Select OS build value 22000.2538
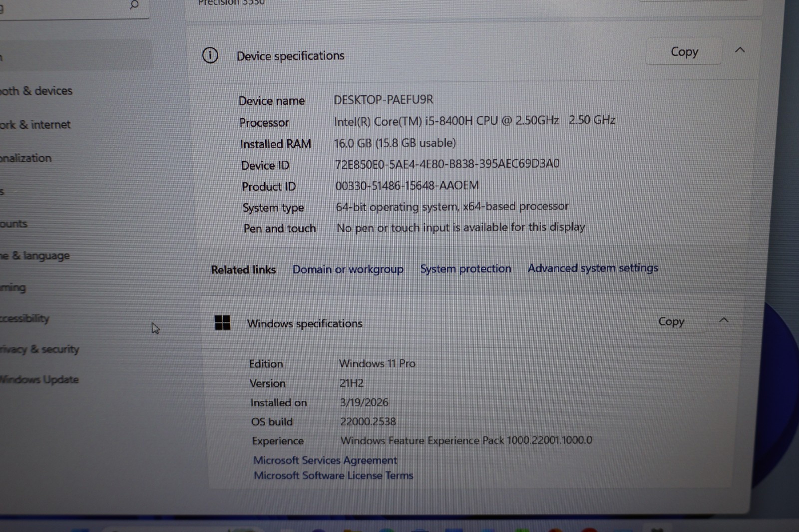 [368, 422]
